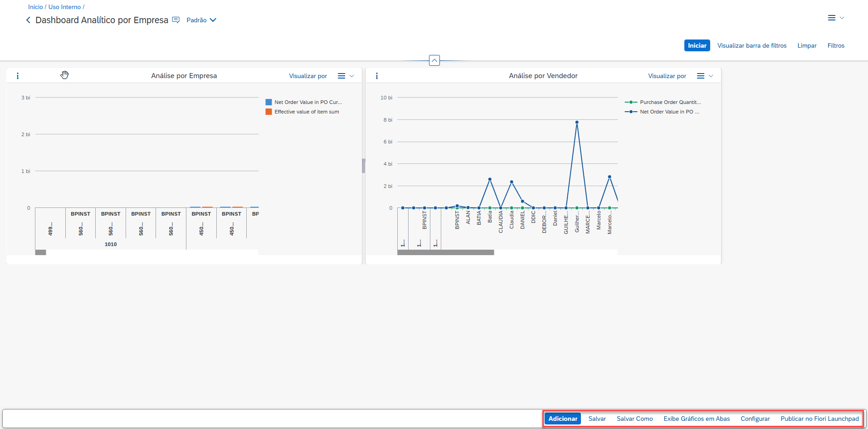This screenshot has height=429, width=868.
Task: Click Visualizar barra de filtros
Action: click(751, 46)
